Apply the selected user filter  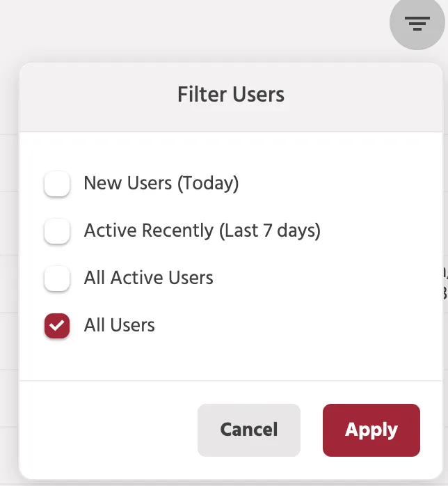[371, 430]
